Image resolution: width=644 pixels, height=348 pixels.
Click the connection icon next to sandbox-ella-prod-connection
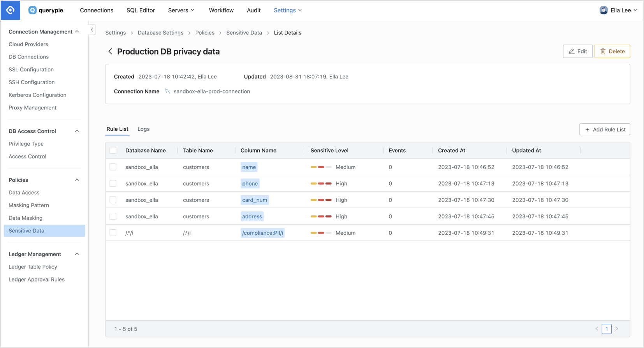(167, 91)
